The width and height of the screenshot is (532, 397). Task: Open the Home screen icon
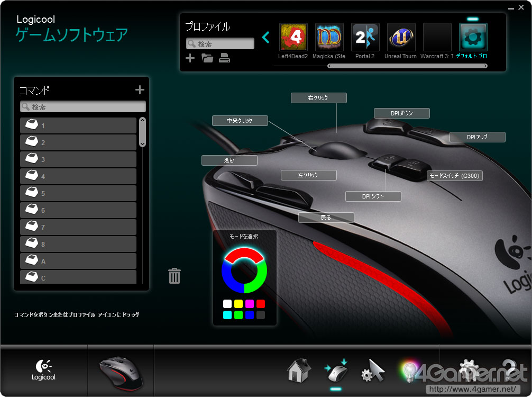299,370
